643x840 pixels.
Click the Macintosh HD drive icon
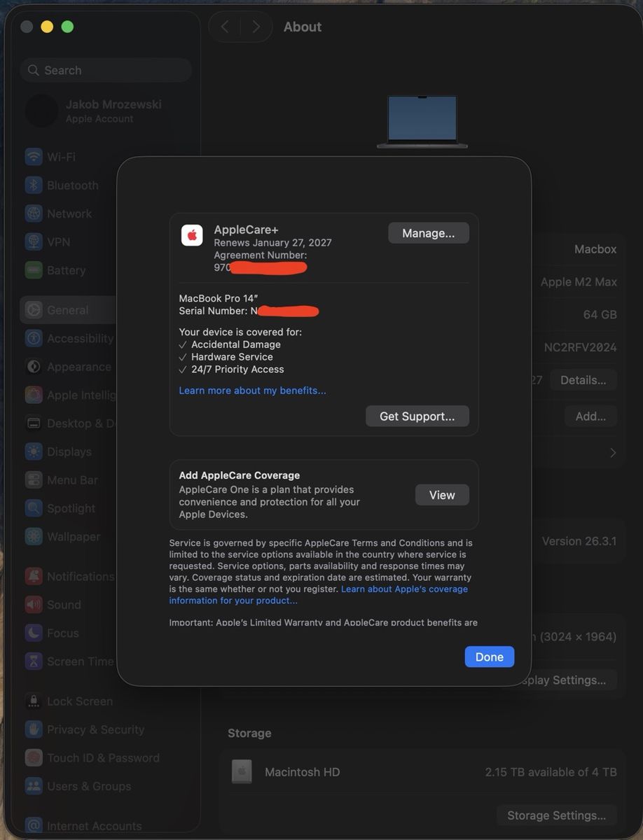pos(242,772)
